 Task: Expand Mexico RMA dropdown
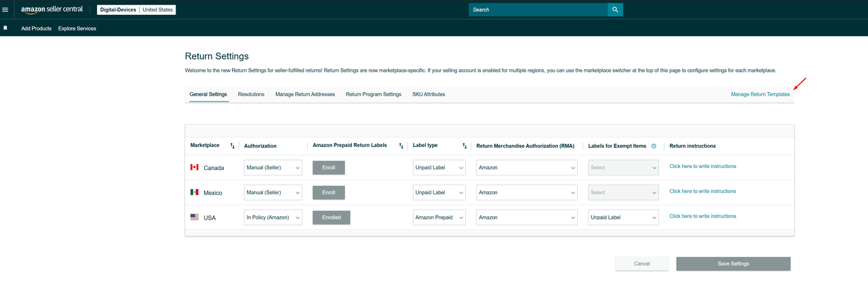[x=526, y=192]
